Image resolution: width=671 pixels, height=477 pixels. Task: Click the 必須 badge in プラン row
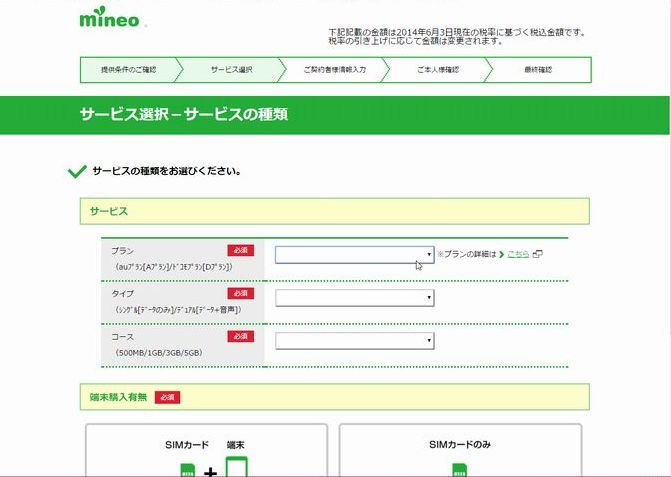[x=240, y=250]
